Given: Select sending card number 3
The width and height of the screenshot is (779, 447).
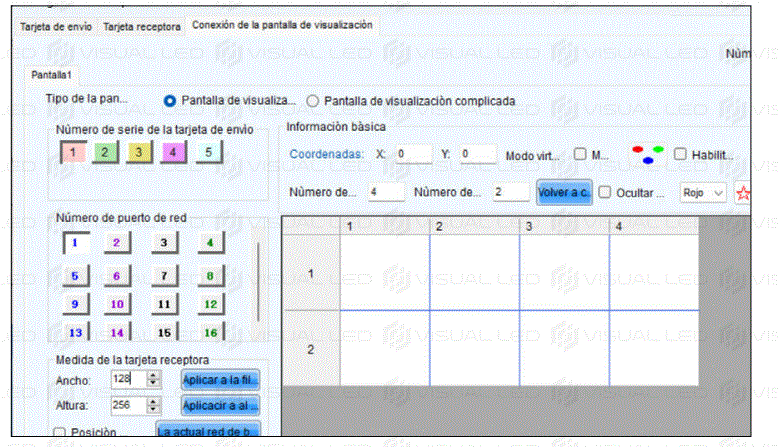Looking at the screenshot, I should coord(139,152).
